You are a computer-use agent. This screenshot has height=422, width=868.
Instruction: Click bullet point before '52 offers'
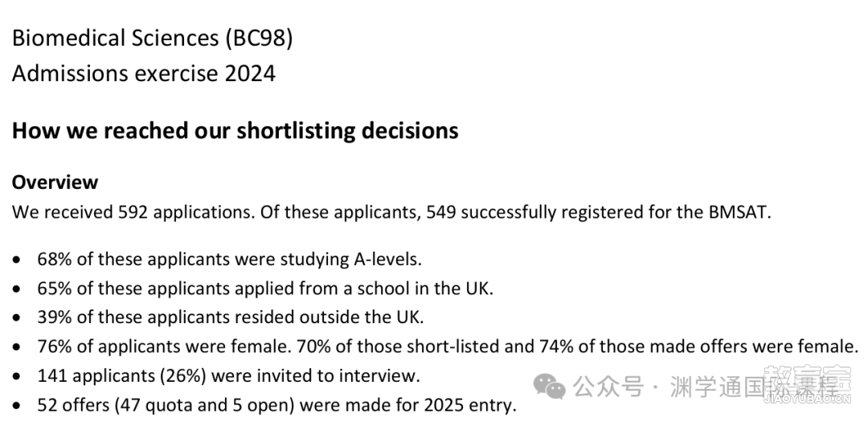[18, 406]
